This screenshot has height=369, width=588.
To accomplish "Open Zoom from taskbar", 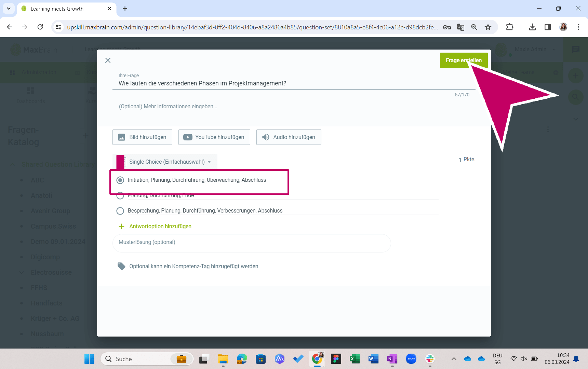I will click(411, 359).
